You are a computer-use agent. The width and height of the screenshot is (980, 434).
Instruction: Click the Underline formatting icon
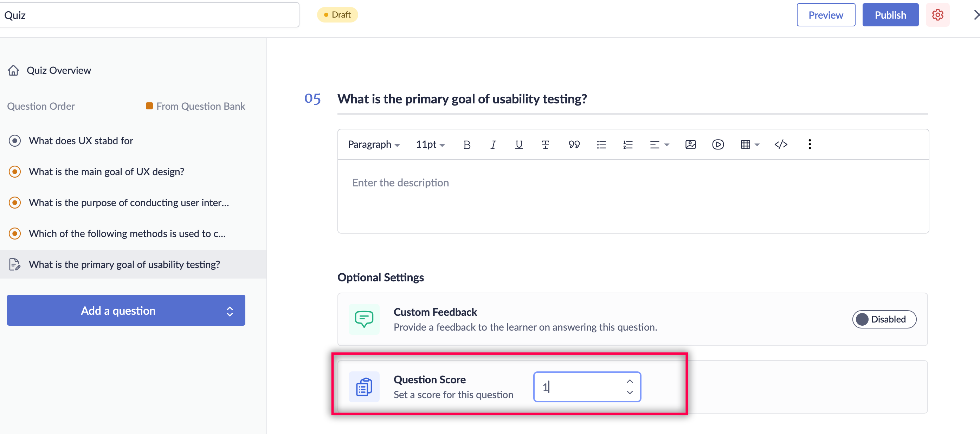coord(518,145)
